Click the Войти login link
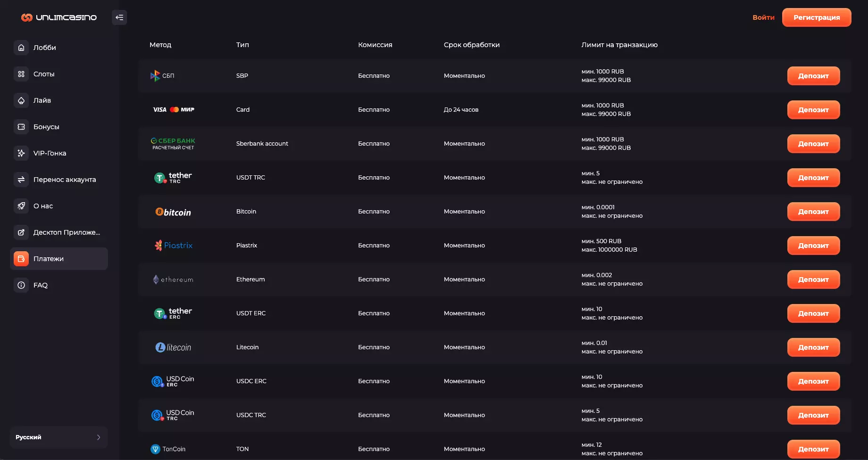 point(763,17)
